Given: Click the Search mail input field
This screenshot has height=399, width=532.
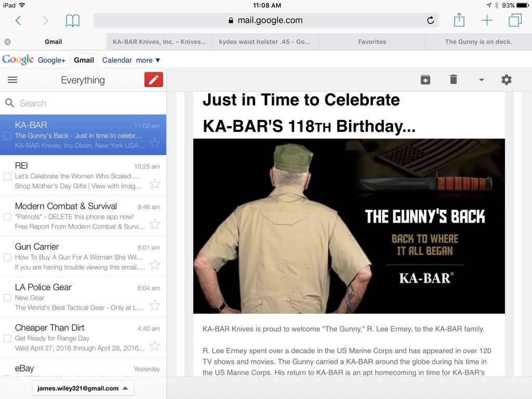Looking at the screenshot, I should (x=83, y=103).
